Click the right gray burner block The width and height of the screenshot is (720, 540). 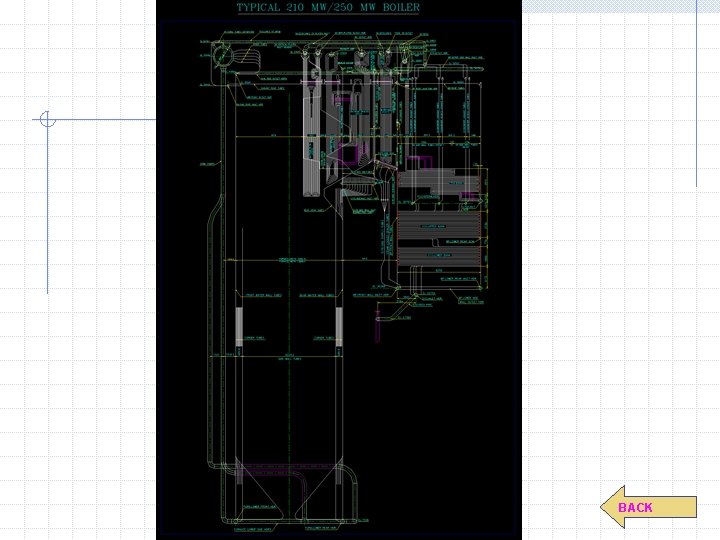point(339,326)
